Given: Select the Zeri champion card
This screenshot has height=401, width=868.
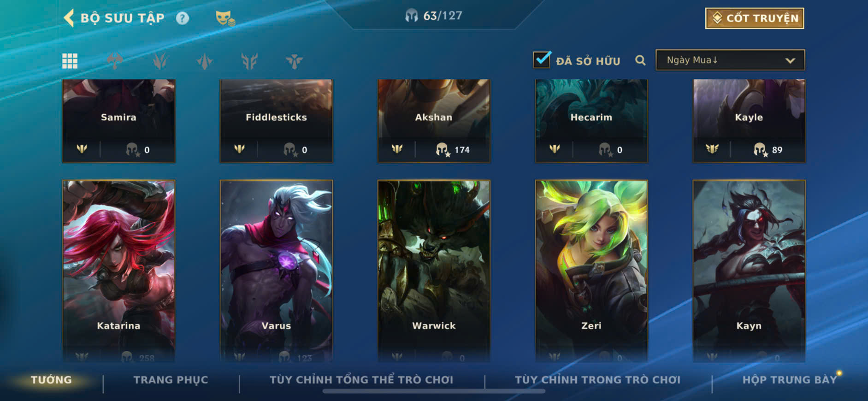Looking at the screenshot, I should (x=591, y=271).
